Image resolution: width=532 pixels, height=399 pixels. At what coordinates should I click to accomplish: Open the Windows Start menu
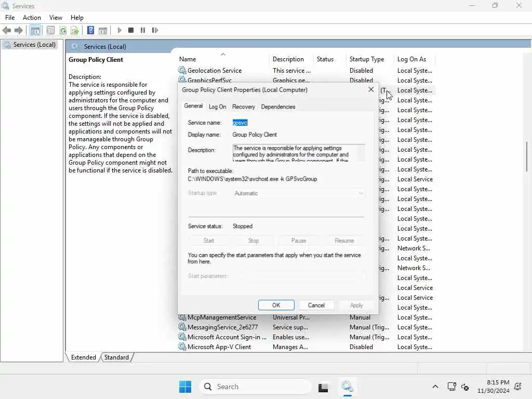[x=185, y=387]
